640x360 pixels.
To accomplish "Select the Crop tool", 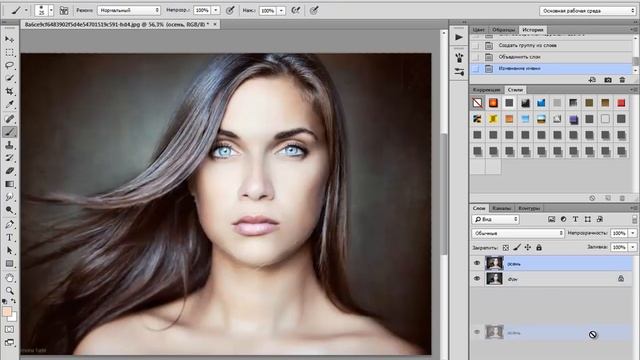I will [x=9, y=91].
